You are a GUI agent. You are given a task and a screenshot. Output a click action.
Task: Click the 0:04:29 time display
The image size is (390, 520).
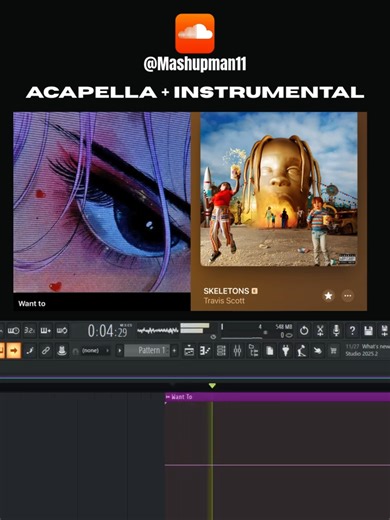click(x=108, y=331)
